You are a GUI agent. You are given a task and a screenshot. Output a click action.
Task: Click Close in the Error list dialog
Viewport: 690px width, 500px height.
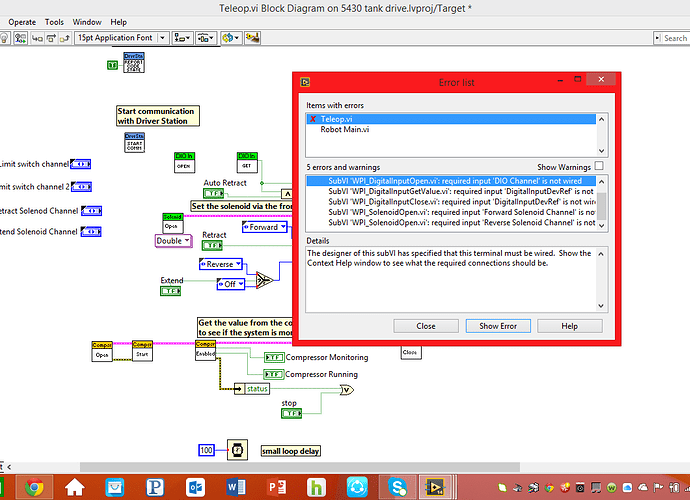(426, 326)
